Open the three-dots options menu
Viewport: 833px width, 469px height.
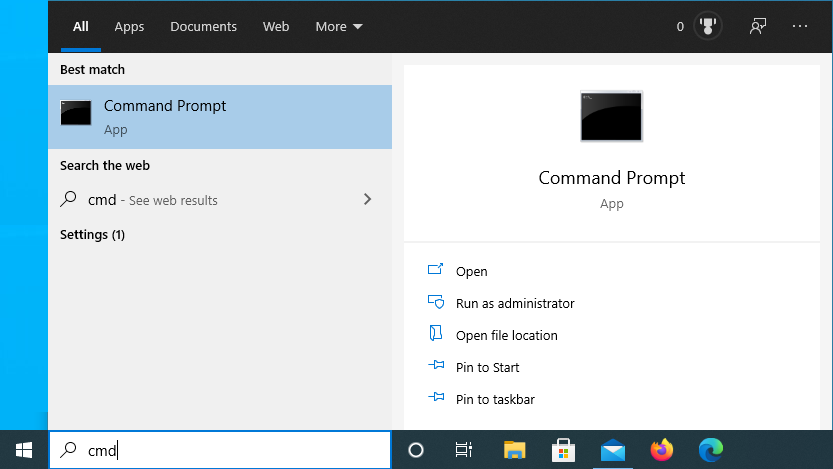click(800, 27)
